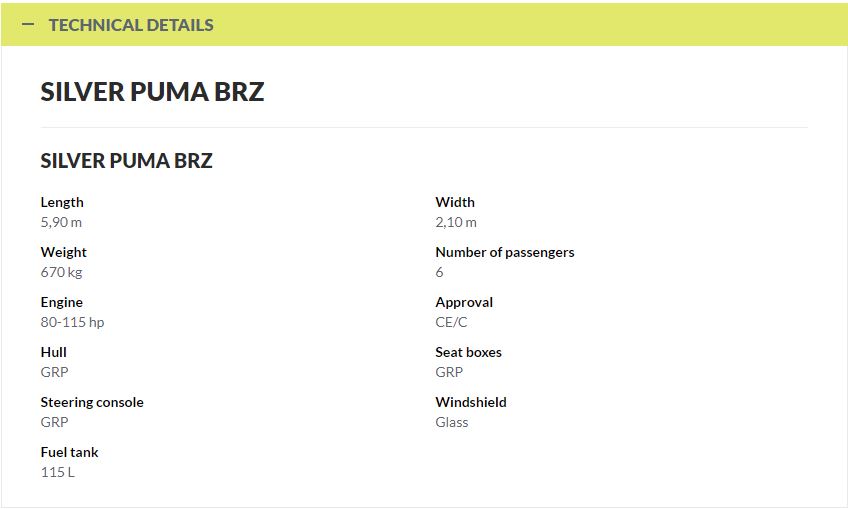Image resolution: width=848 pixels, height=509 pixels.
Task: Select the main Silver Puma BRZ heading
Action: pos(153,91)
